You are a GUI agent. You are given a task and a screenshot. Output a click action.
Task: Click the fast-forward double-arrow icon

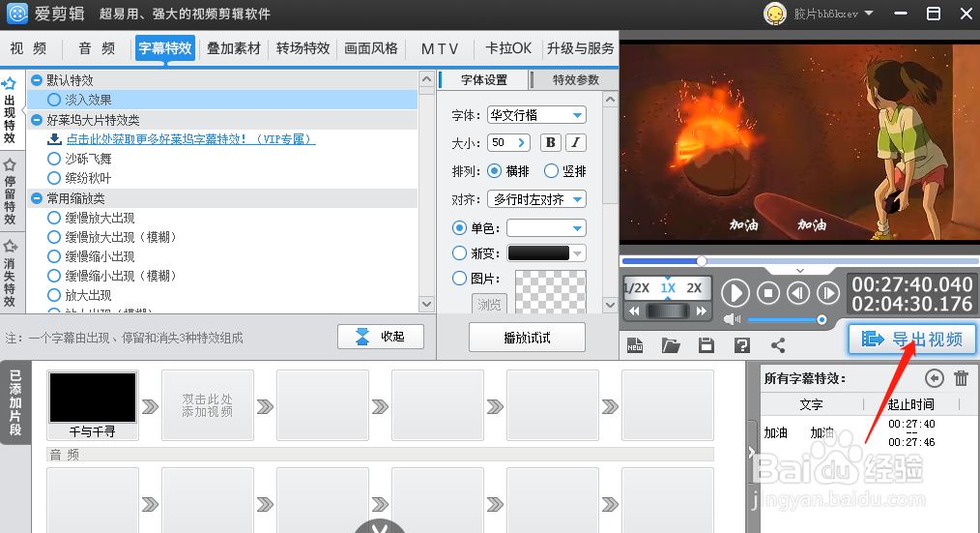coord(702,311)
